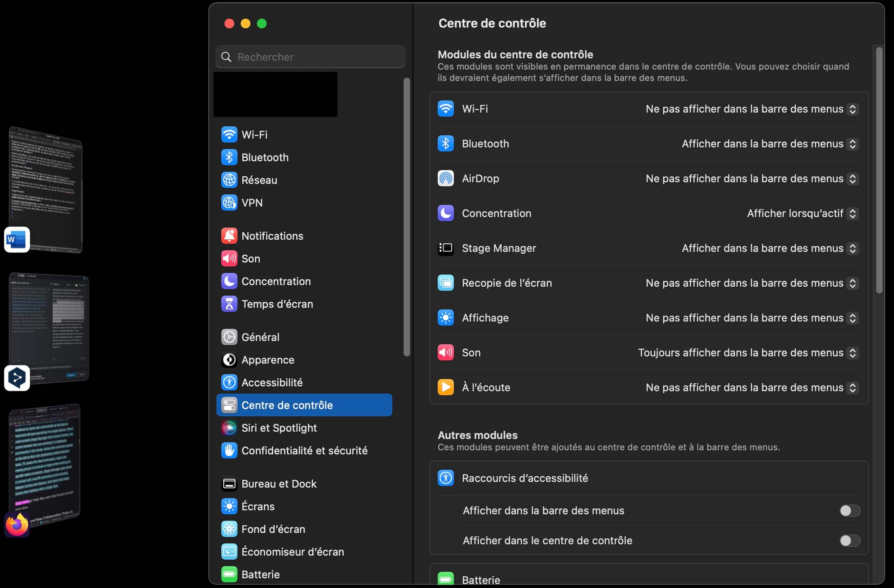Viewport: 894px width, 588px height.
Task: Open the Accessibilité settings pane
Action: click(x=272, y=382)
